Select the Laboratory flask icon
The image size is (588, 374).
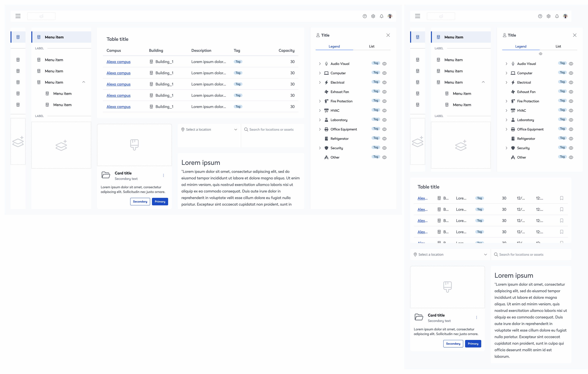point(326,120)
